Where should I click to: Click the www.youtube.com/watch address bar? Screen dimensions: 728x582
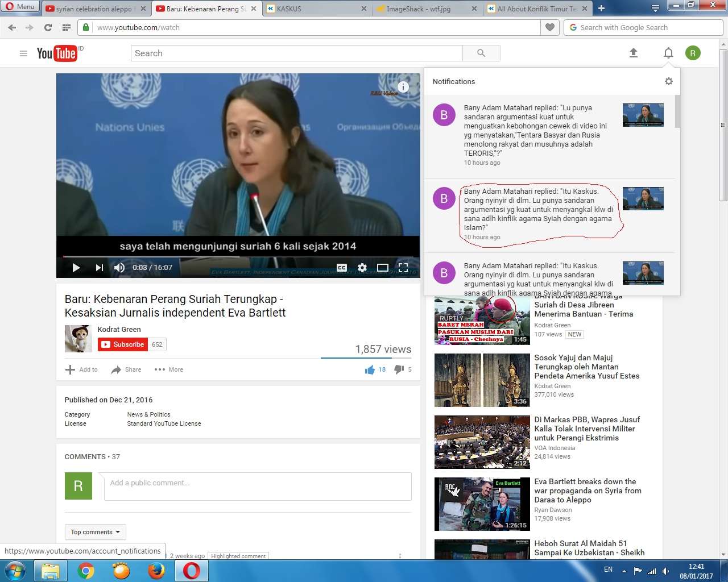pos(310,27)
